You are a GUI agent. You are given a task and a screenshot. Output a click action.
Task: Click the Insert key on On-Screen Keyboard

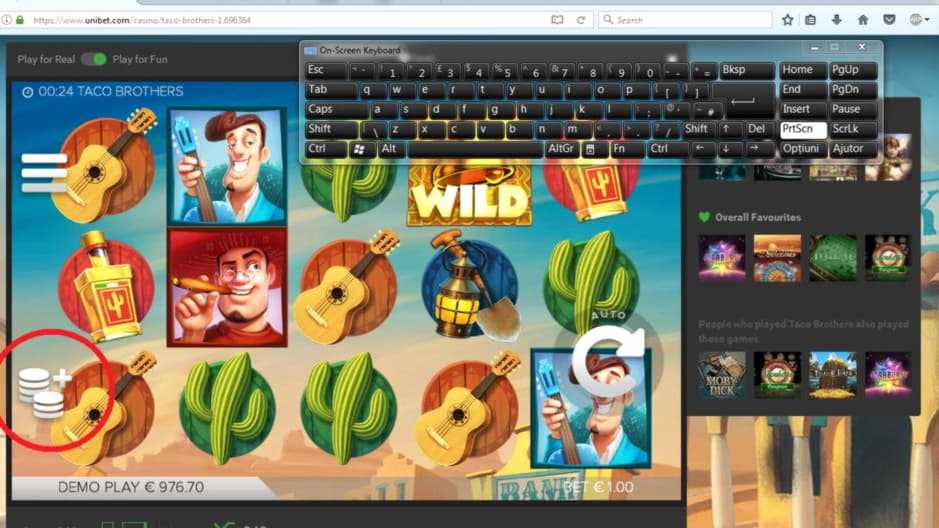(x=802, y=110)
